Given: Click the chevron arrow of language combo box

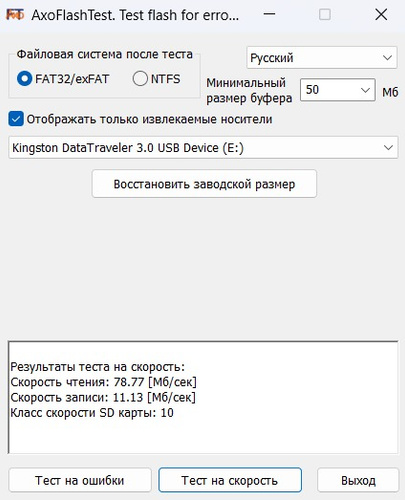Looking at the screenshot, I should tap(387, 58).
